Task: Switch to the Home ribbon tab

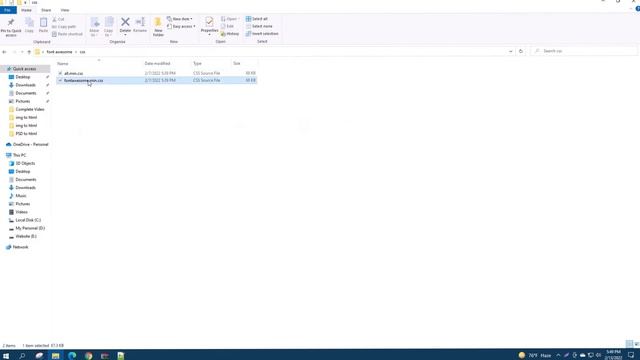Action: [x=27, y=10]
